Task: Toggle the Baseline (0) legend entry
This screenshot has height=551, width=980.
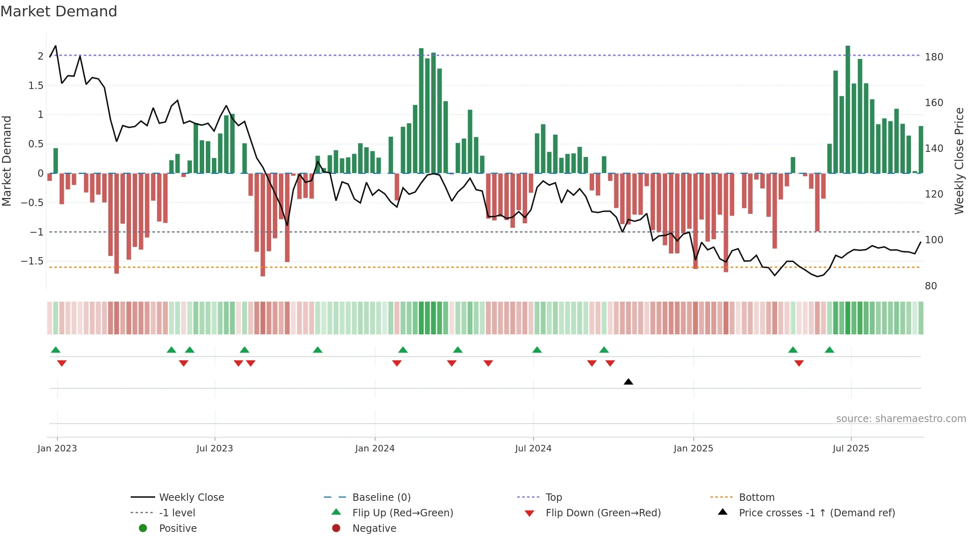Action: pyautogui.click(x=367, y=497)
